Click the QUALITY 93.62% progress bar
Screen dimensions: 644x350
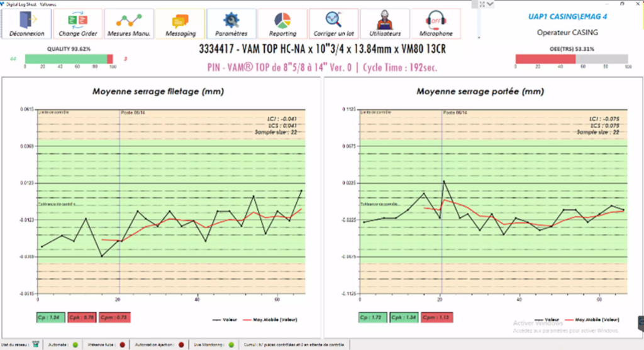pos(69,59)
